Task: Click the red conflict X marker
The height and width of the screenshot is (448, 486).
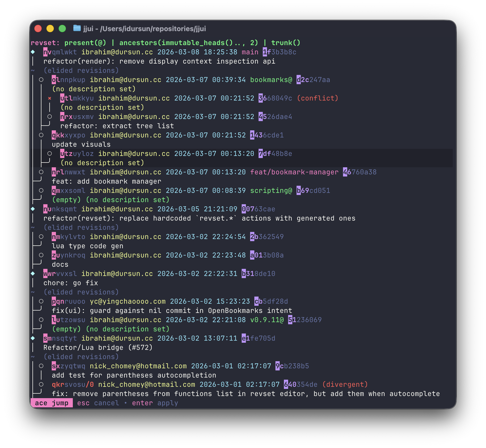Action: 50,98
